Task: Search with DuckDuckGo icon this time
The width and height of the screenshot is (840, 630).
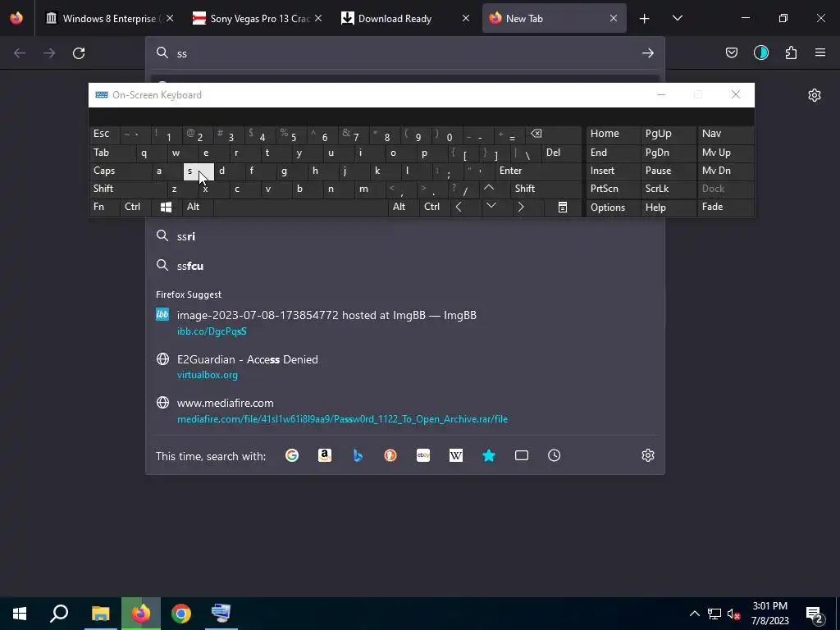Action: (390, 455)
